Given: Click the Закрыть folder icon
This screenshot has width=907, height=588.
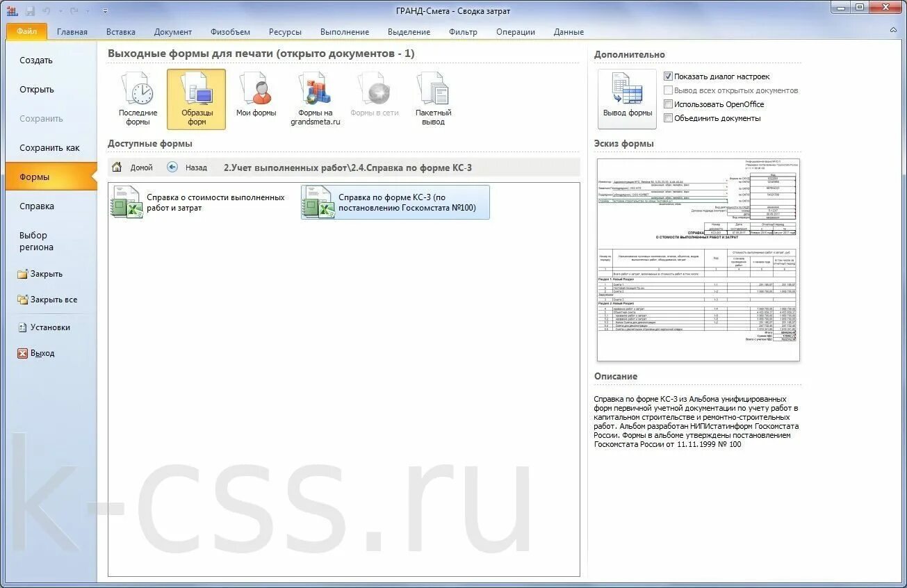Looking at the screenshot, I should 22,274.
